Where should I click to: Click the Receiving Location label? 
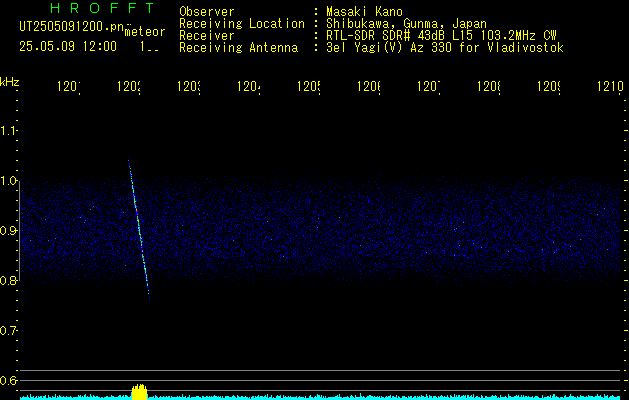click(242, 24)
